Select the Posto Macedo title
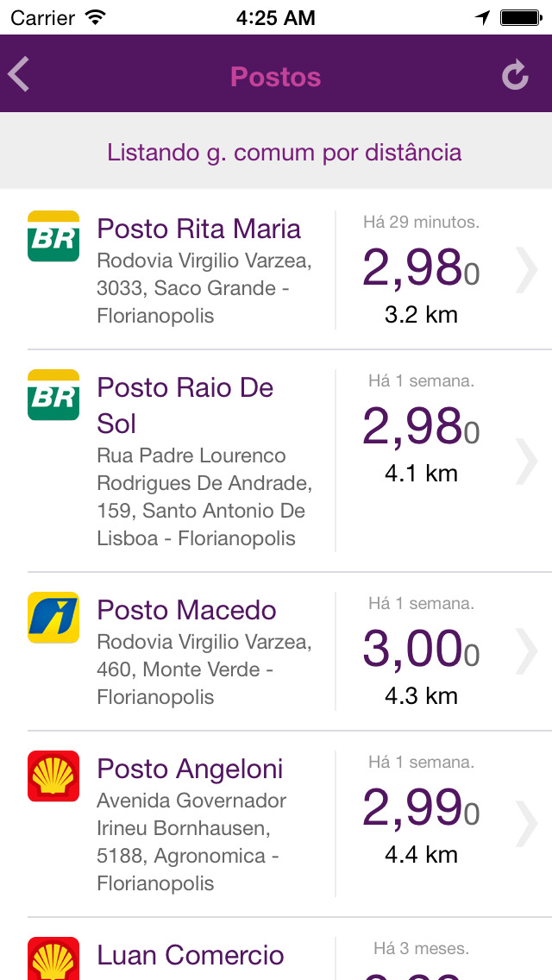 pos(187,611)
